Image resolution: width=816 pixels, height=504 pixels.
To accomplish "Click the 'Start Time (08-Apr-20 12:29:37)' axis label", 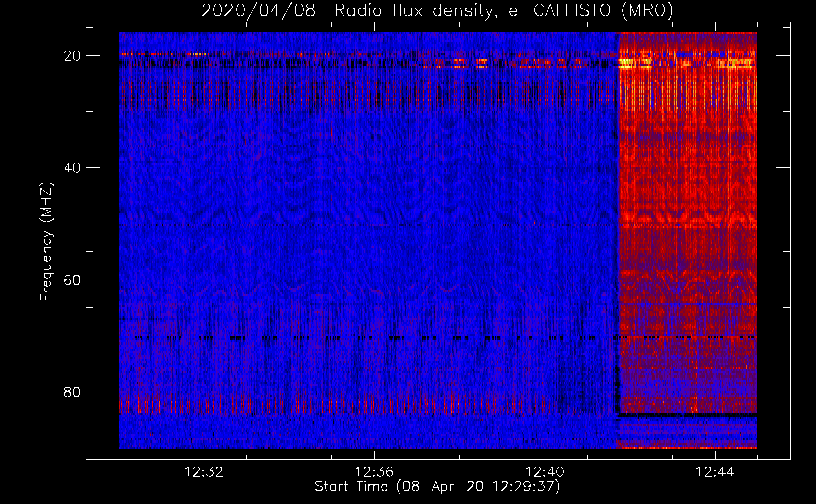I will pos(437,487).
